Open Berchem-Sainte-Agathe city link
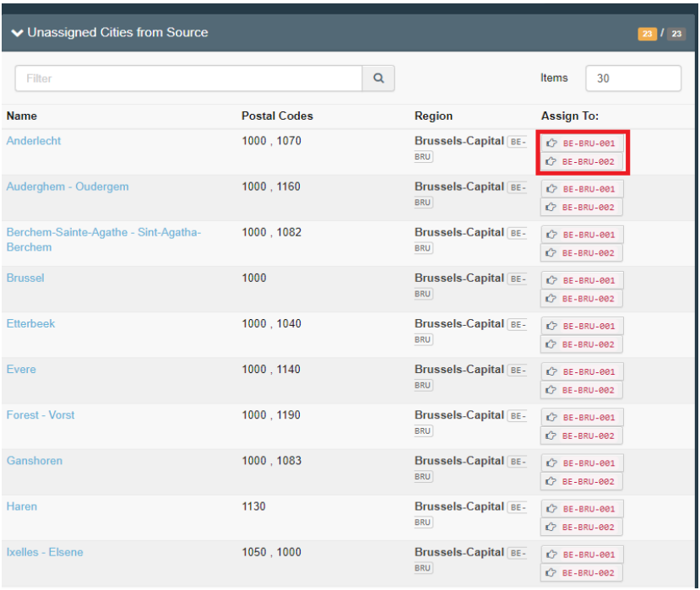Screen dimensions: 700x590 tap(104, 240)
